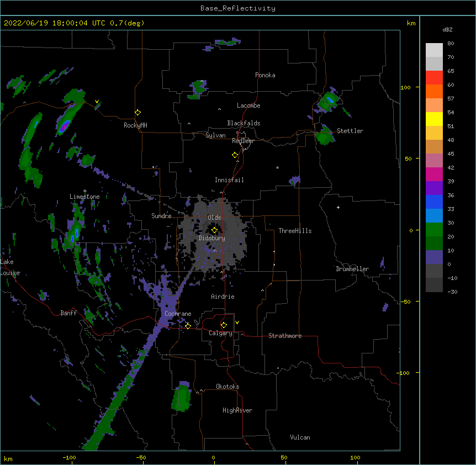Click the HighRiver city label

pos(237,410)
